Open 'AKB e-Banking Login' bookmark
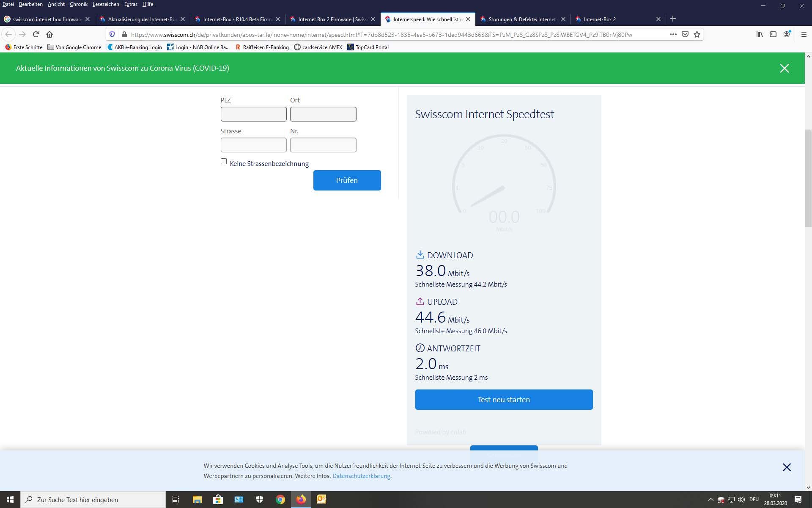This screenshot has width=812, height=508. [x=134, y=47]
